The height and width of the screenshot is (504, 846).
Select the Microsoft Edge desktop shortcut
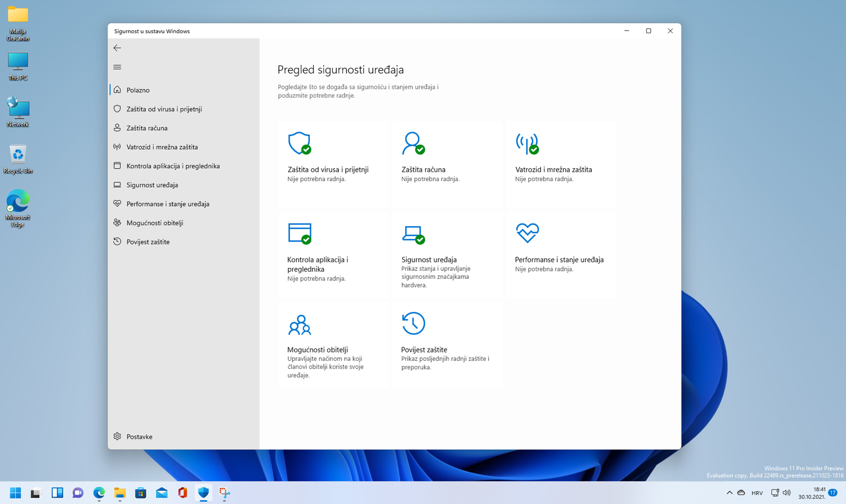(x=18, y=209)
